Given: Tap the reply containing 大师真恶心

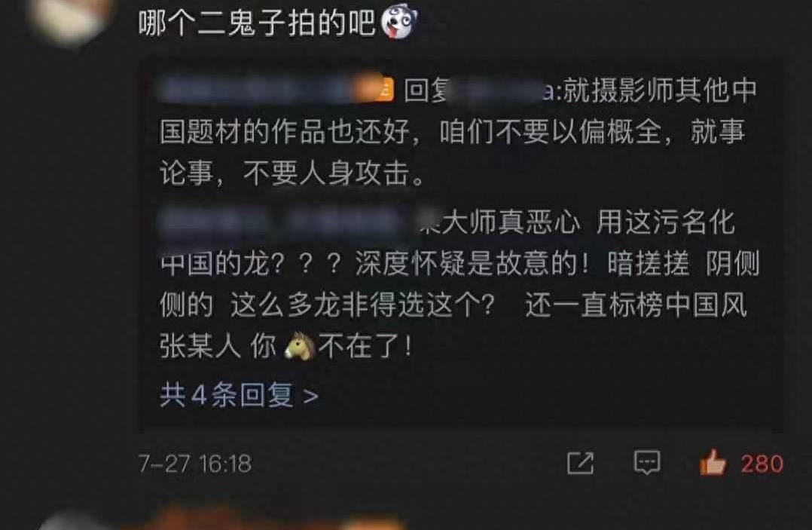Looking at the screenshot, I should (459, 284).
